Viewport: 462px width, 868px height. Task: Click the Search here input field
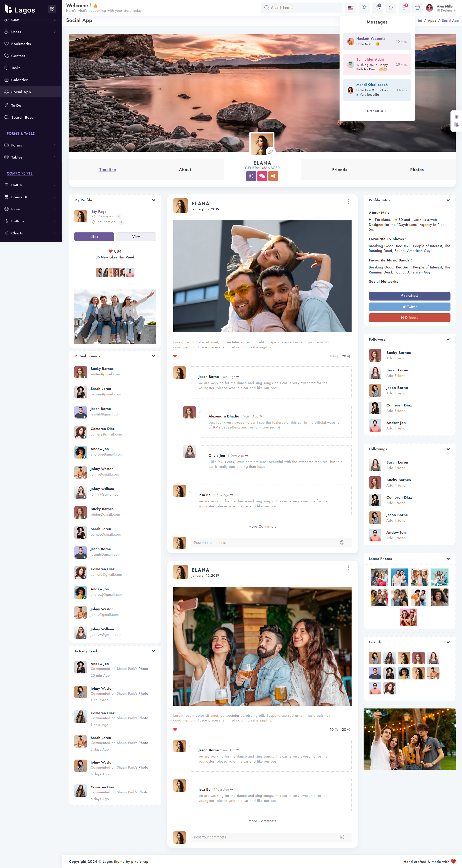[303, 8]
